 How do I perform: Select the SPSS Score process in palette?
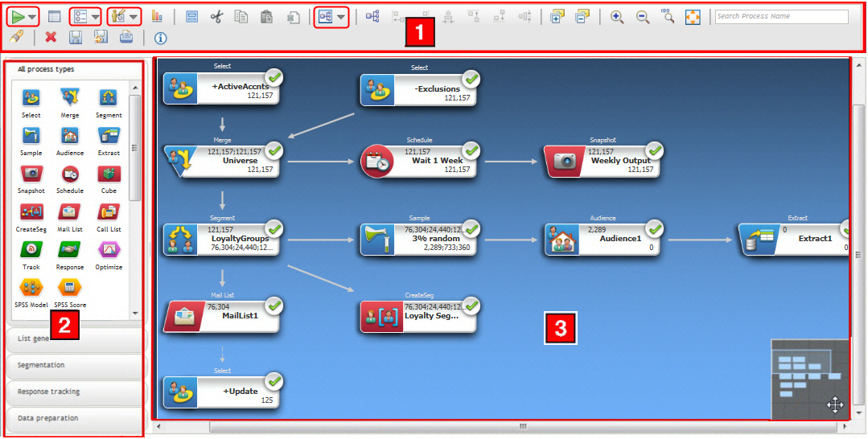[x=70, y=293]
